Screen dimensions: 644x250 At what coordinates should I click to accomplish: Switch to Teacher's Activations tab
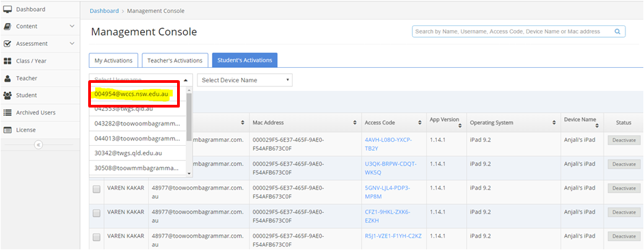(x=175, y=60)
